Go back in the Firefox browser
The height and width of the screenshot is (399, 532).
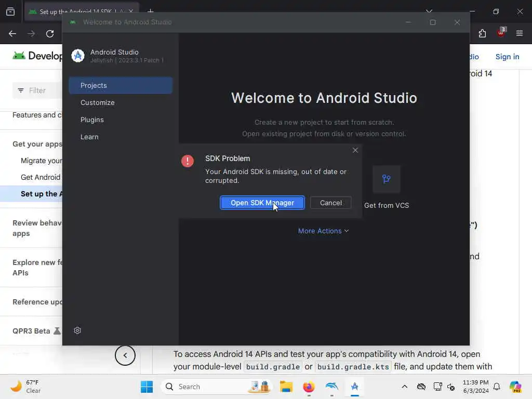(x=12, y=33)
